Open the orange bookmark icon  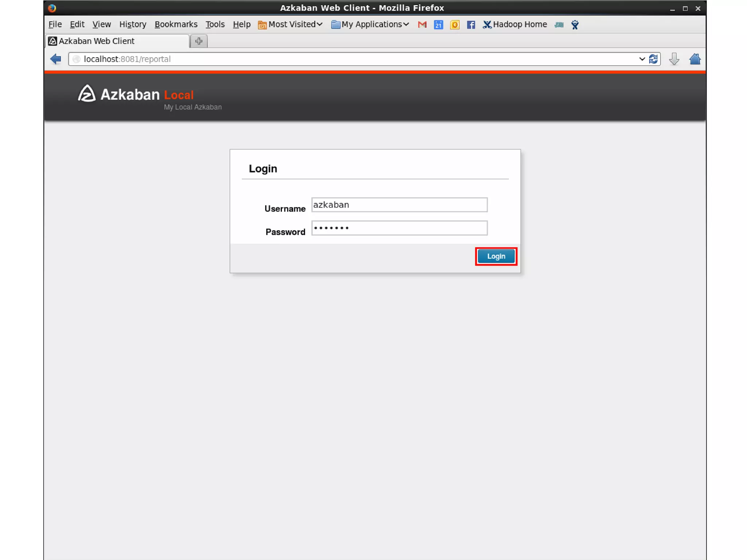(454, 25)
